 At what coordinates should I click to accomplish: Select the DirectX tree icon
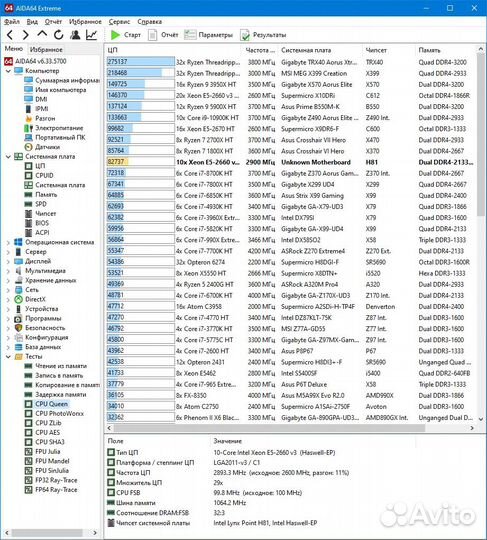[19, 300]
